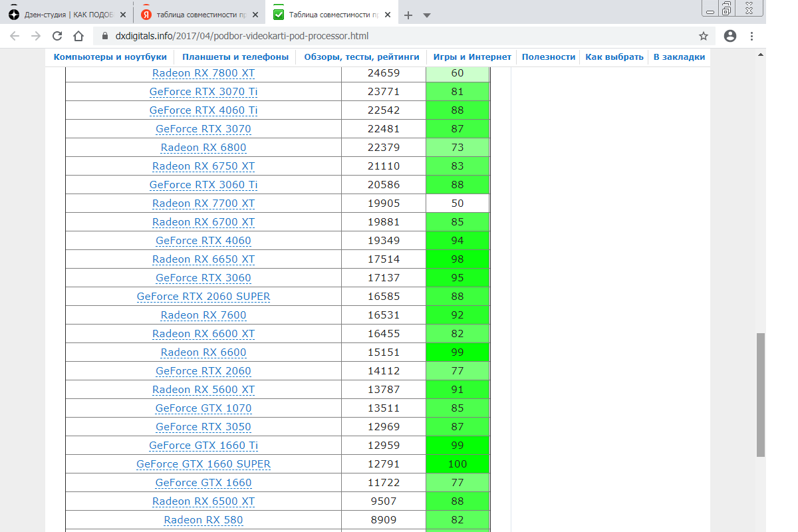This screenshot has height=532, width=798.
Task: Open the GeForce RTX 3050 link
Action: click(203, 427)
